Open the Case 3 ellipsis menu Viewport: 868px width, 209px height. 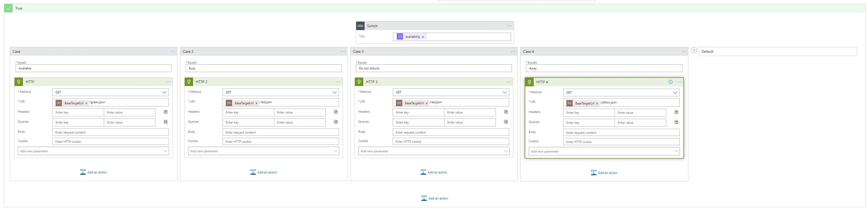(513, 52)
